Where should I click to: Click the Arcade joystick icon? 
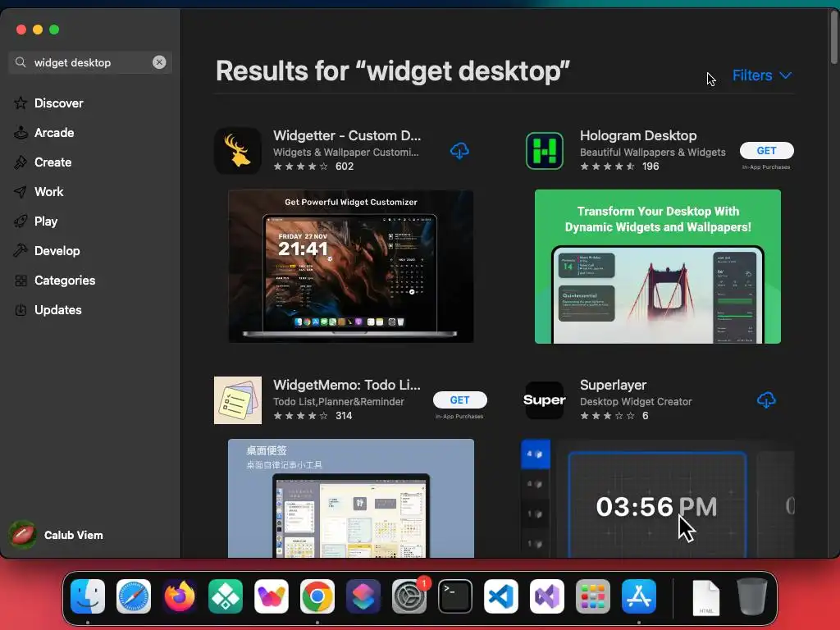click(x=21, y=132)
